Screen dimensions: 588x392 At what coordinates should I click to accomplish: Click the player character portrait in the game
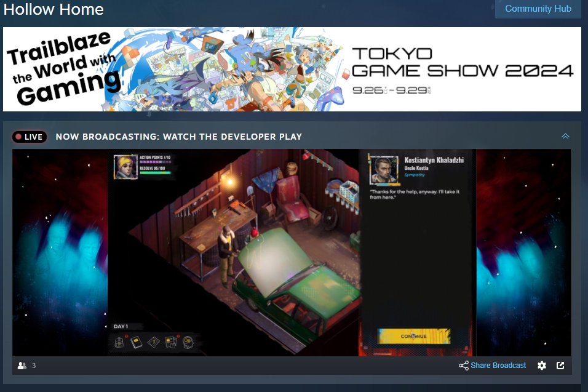tap(125, 167)
